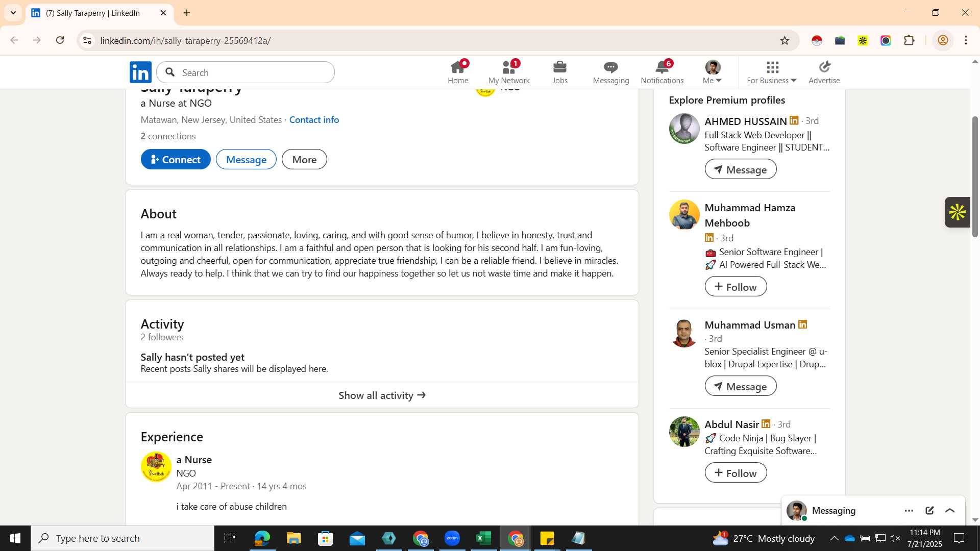Image resolution: width=980 pixels, height=551 pixels.
Task: Open the Premium badge beside AHMED HUSSAIN
Action: point(794,120)
